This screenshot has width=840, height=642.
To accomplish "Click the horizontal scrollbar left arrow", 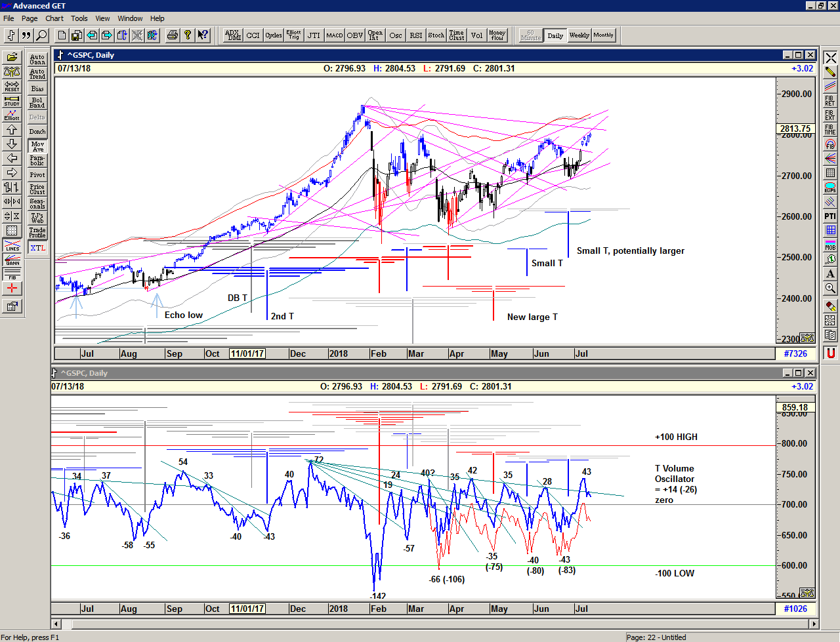I will tap(56, 624).
